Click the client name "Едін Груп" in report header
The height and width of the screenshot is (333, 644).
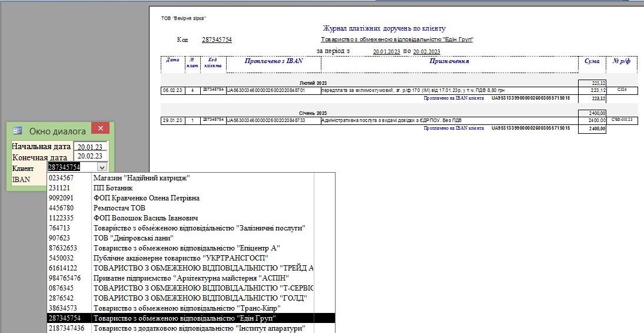pyautogui.click(x=397, y=39)
